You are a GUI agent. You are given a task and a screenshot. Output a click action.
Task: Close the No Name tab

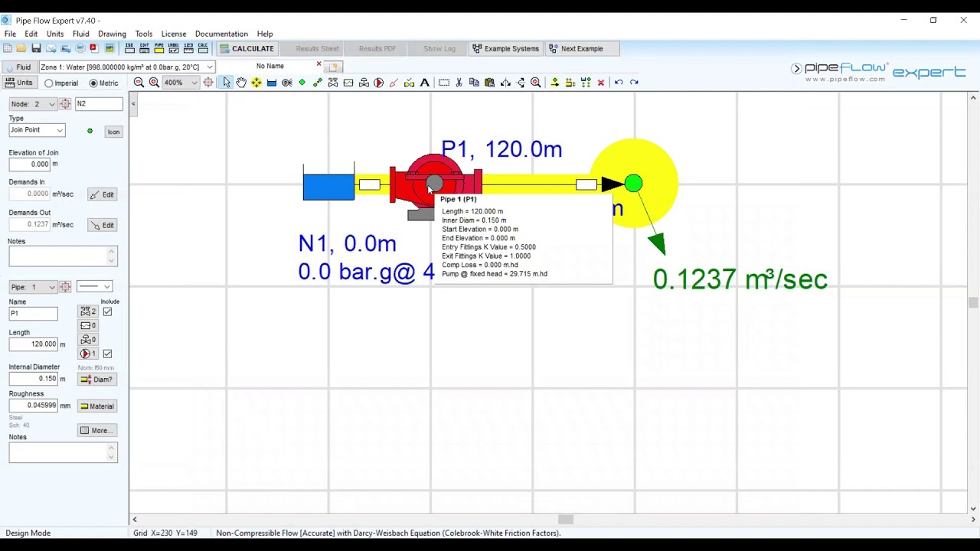click(x=319, y=64)
